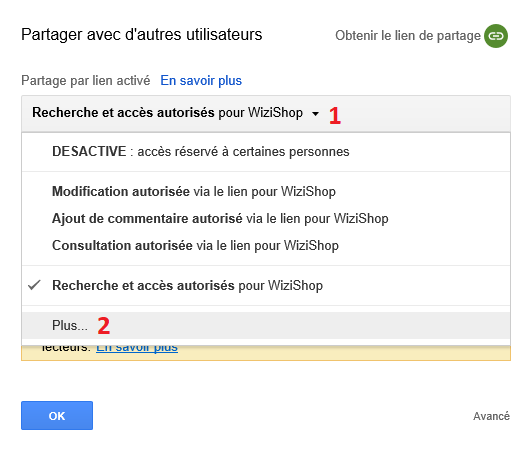Click partially hidden 'En savoir plus' yellow link
Image resolution: width=532 pixels, height=455 pixels.
click(x=137, y=349)
